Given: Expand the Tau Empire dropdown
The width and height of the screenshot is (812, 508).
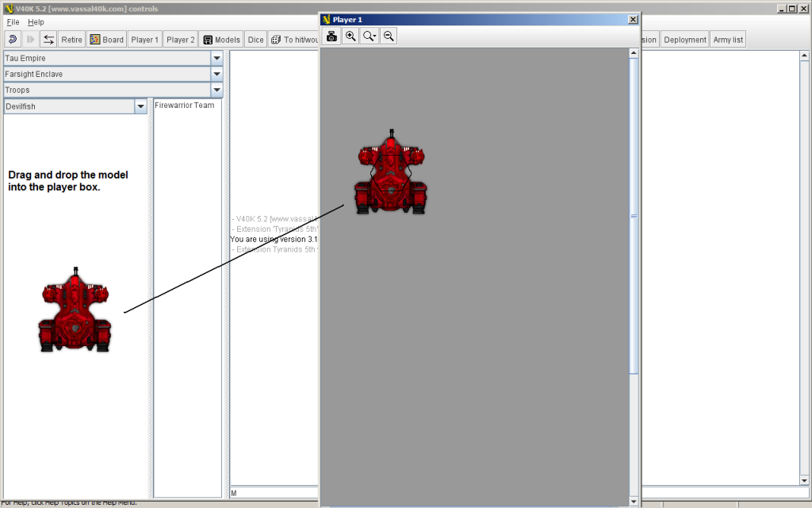Looking at the screenshot, I should pos(217,58).
